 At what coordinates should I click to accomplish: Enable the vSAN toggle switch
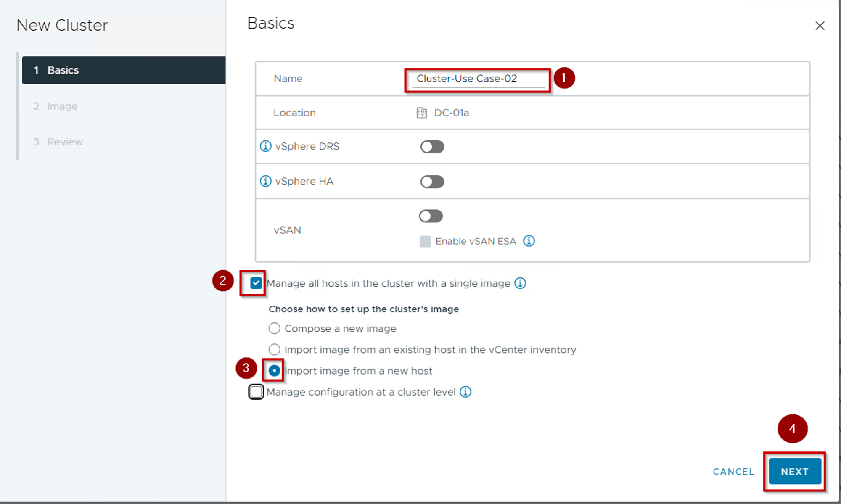click(431, 216)
